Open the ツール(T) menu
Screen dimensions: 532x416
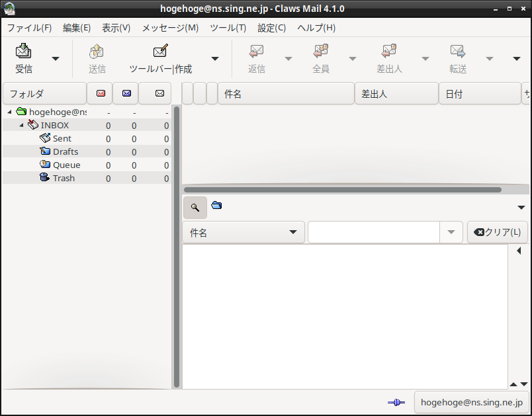click(x=228, y=28)
